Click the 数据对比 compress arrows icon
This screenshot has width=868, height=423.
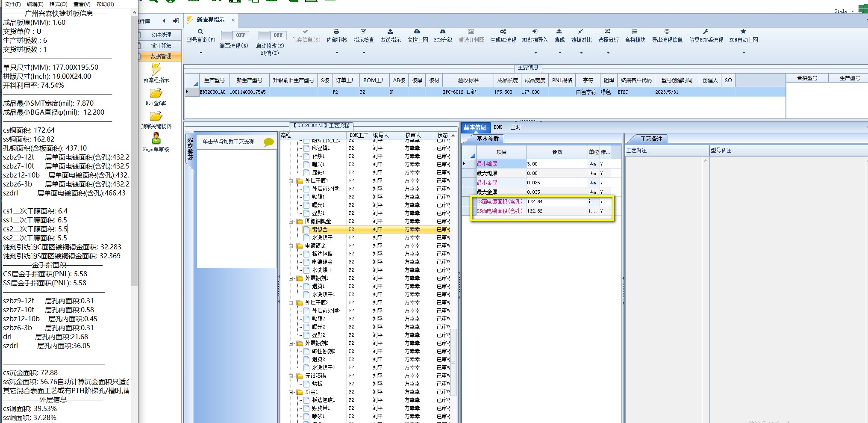[581, 32]
